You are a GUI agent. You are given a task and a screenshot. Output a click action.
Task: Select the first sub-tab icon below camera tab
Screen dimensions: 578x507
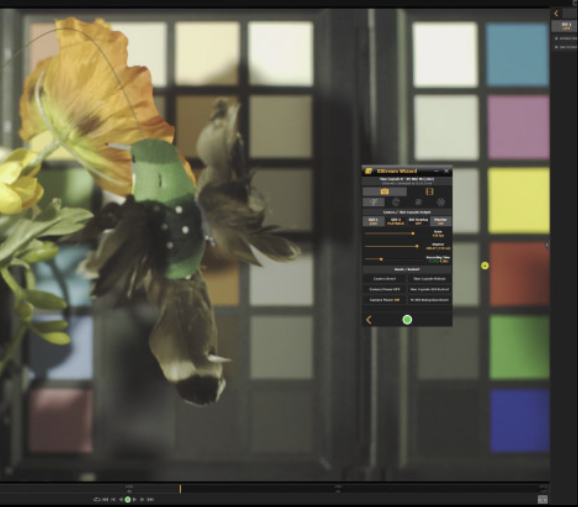373,202
